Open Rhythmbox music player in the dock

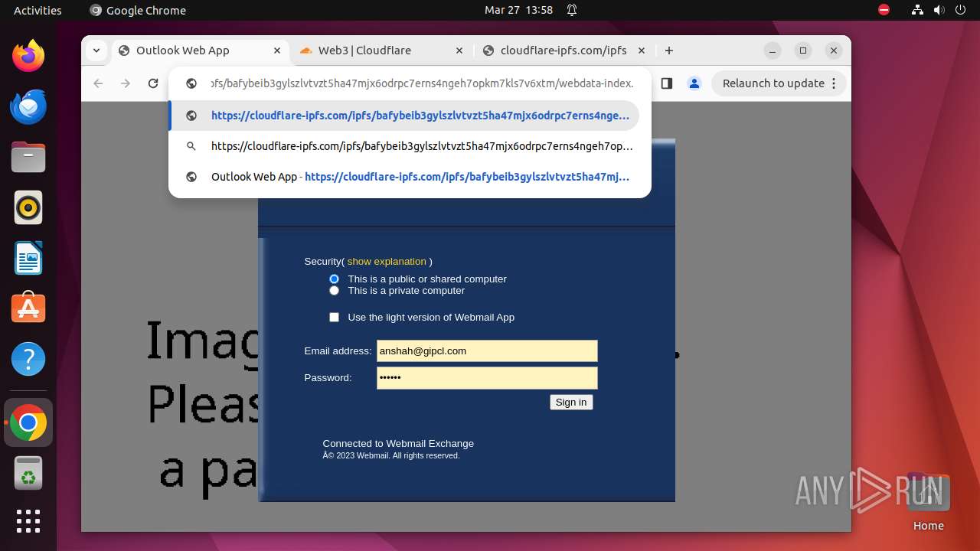pos(28,207)
